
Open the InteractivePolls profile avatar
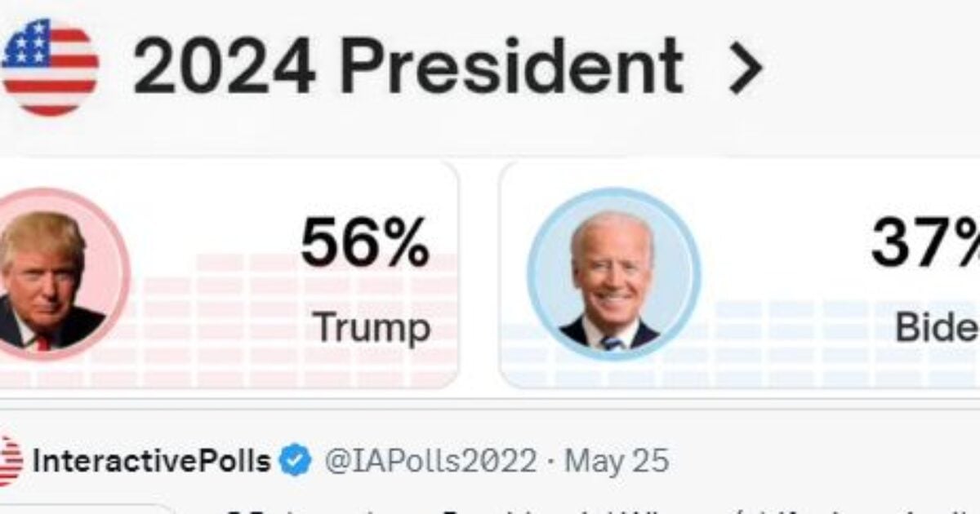(10, 462)
